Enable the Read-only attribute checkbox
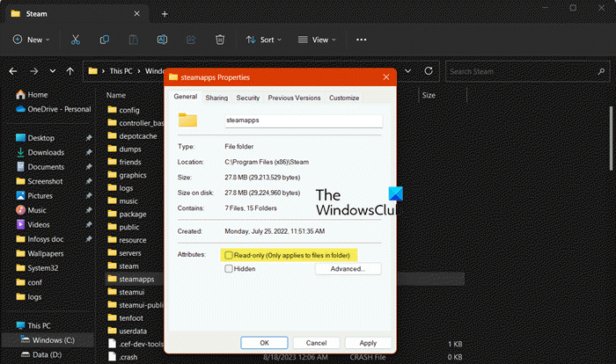Image resolution: width=616 pixels, height=364 pixels. pyautogui.click(x=229, y=255)
